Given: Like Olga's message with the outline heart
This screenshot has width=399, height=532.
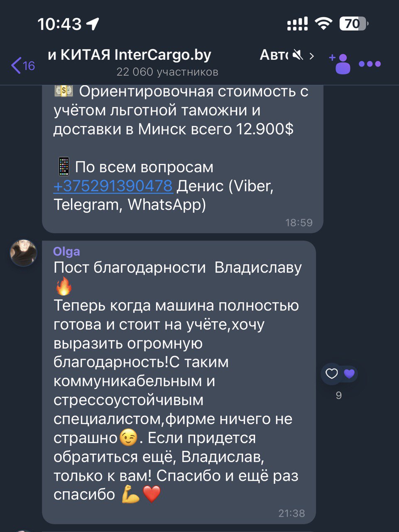Looking at the screenshot, I should pyautogui.click(x=331, y=374).
